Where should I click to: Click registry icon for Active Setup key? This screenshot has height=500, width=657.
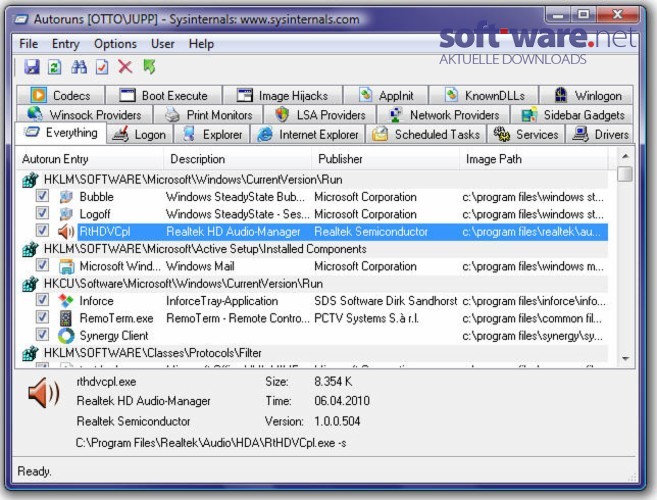pyautogui.click(x=30, y=249)
